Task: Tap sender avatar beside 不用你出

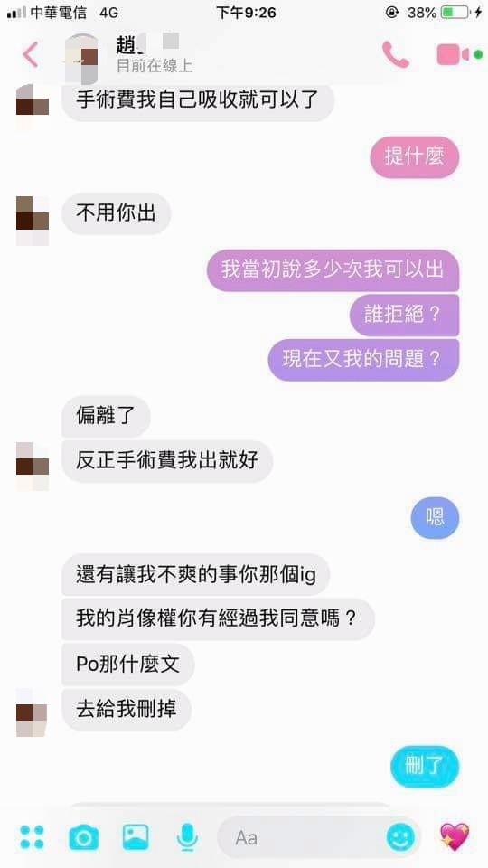Action: click(33, 221)
